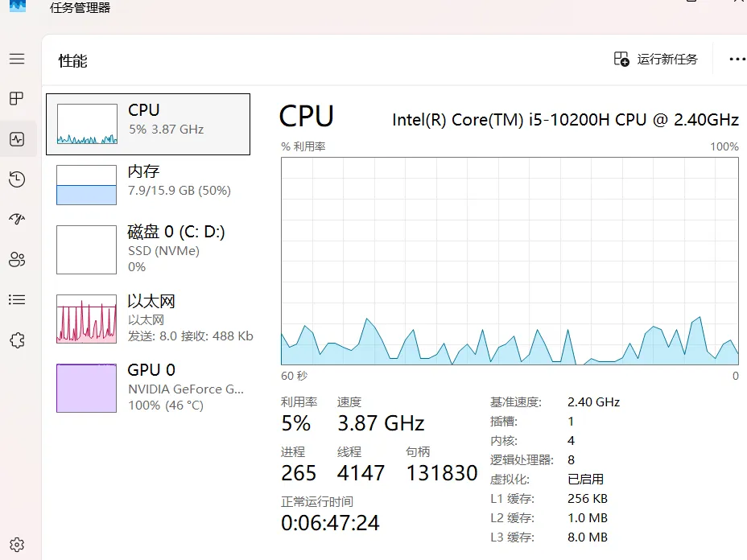
Task: Open Task Manager settings gear
Action: (x=17, y=544)
